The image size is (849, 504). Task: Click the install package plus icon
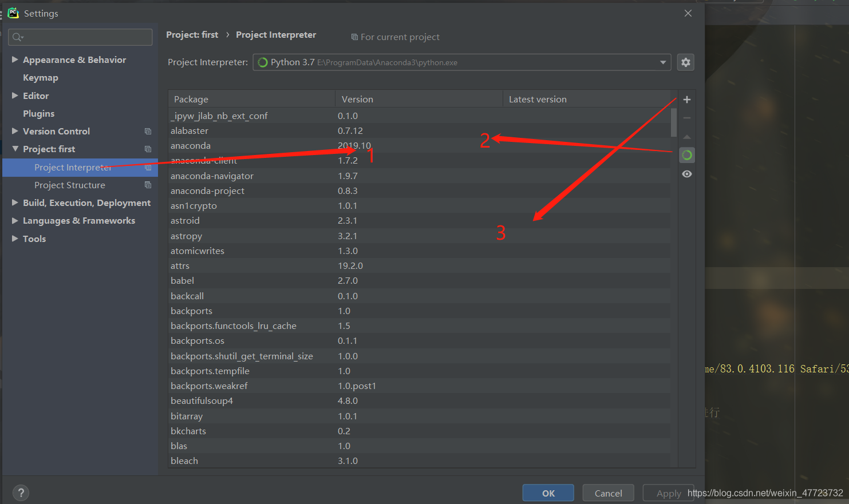(x=687, y=100)
